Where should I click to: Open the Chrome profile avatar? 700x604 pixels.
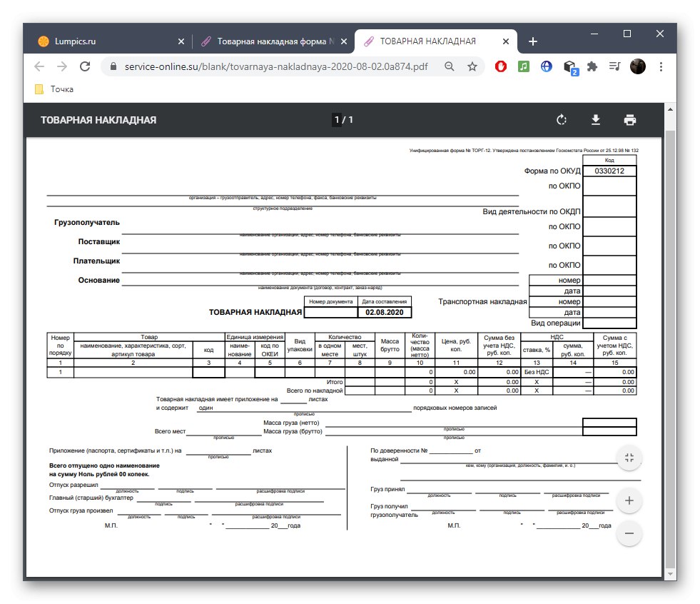click(x=637, y=66)
